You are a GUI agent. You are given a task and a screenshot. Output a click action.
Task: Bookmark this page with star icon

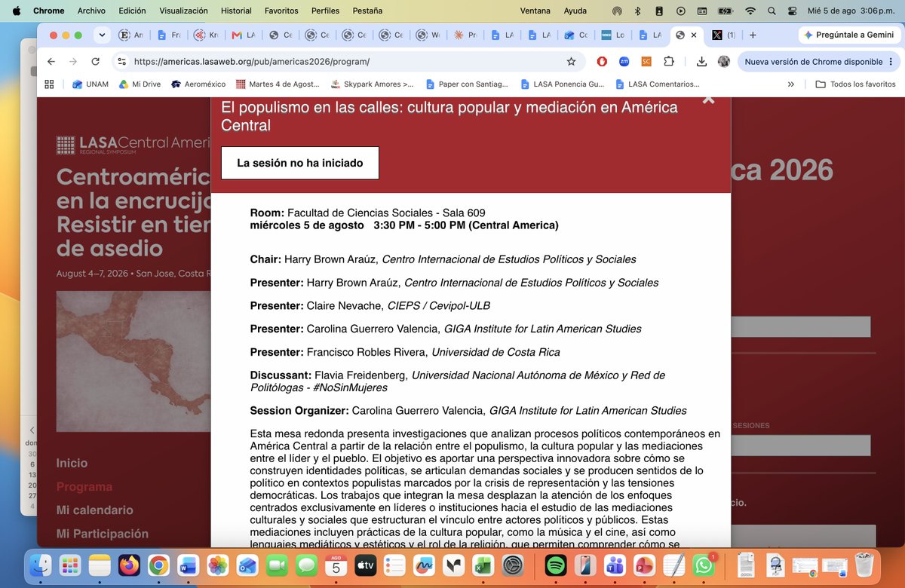pyautogui.click(x=571, y=62)
